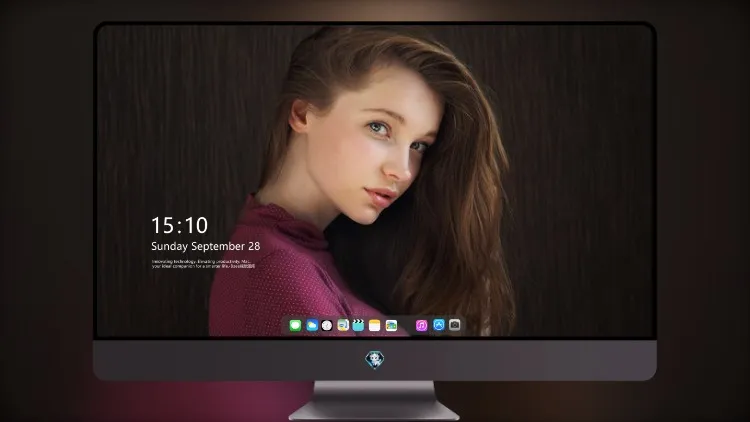Open the yellow Notes app in the dock
The image size is (750, 422).
375,325
